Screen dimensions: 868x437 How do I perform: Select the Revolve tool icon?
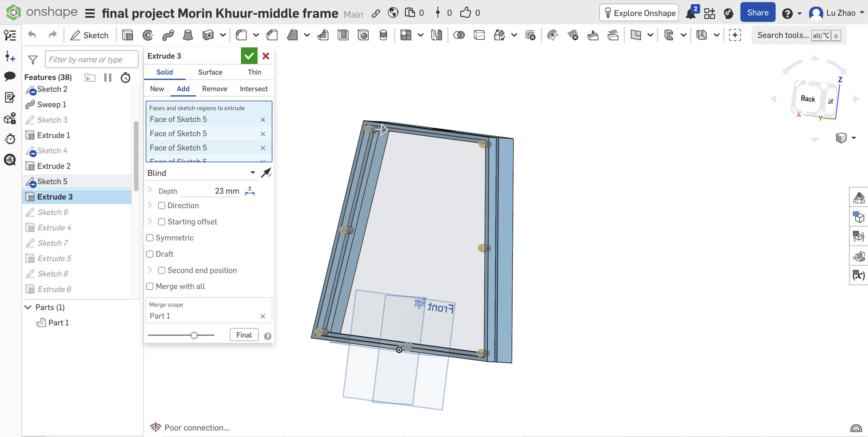148,35
